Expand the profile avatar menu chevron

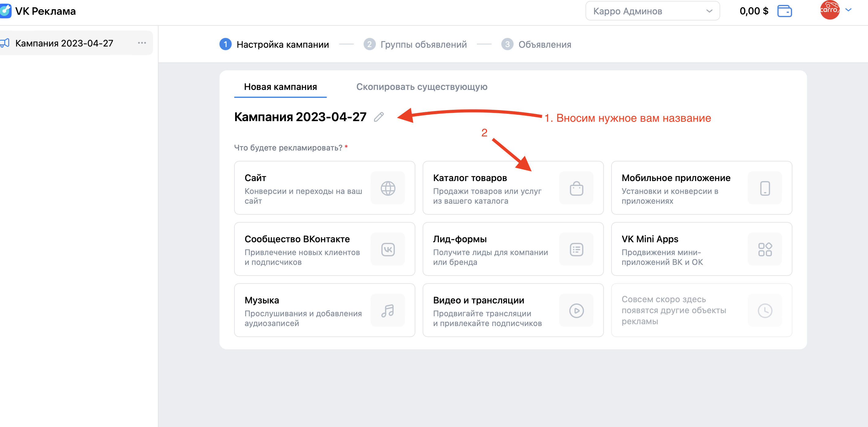coord(848,10)
